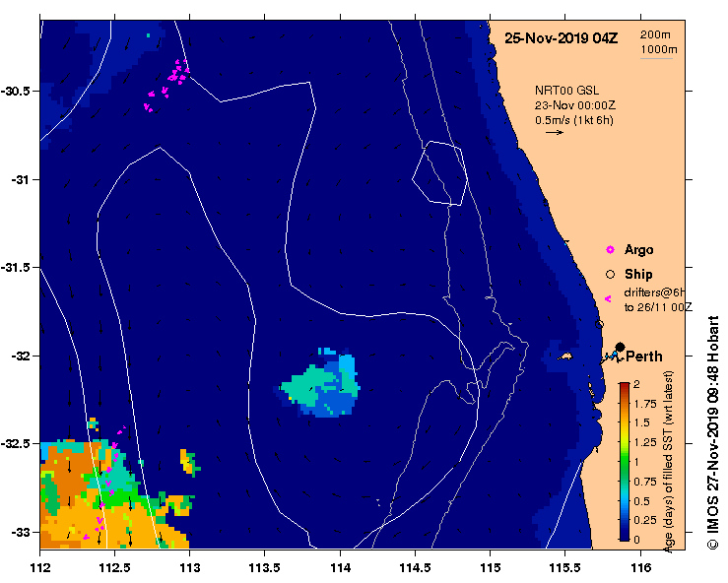728x583 pixels.
Task: Click the -32.5 latitude axis label
Action: pyautogui.click(x=16, y=444)
